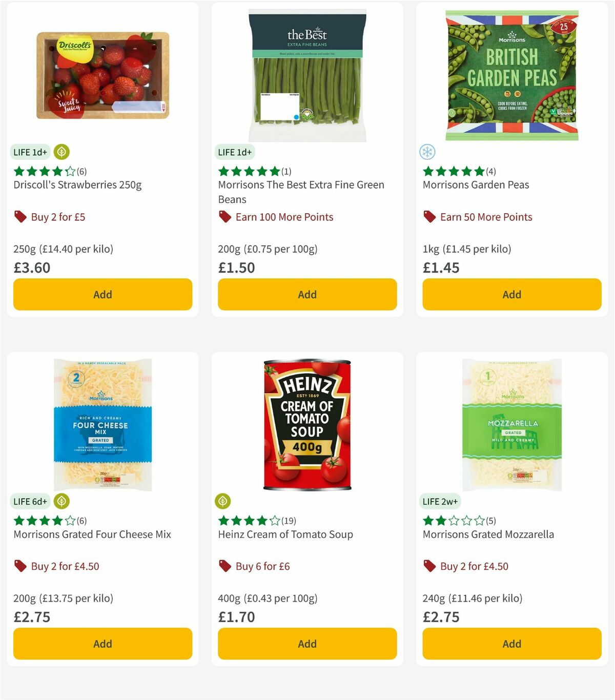Click the snowflake frozen icon on Garden Peas card
The width and height of the screenshot is (615, 700).
coord(428,152)
